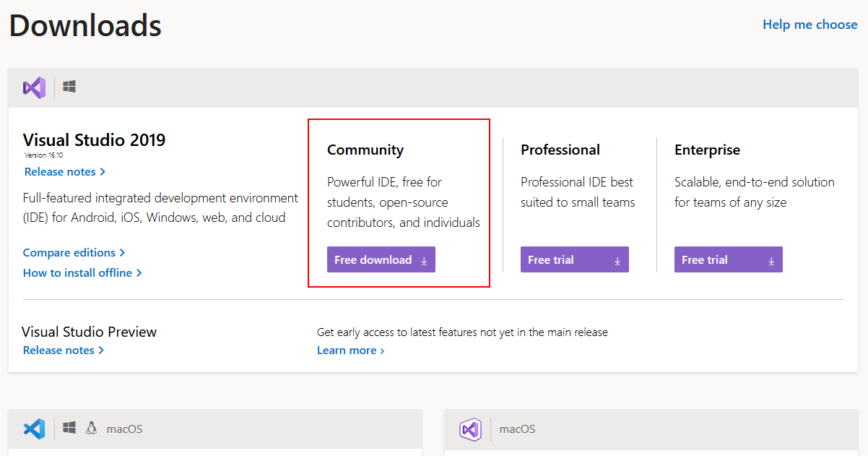The height and width of the screenshot is (456, 868).
Task: Click the Community edition heading
Action: [x=365, y=150]
